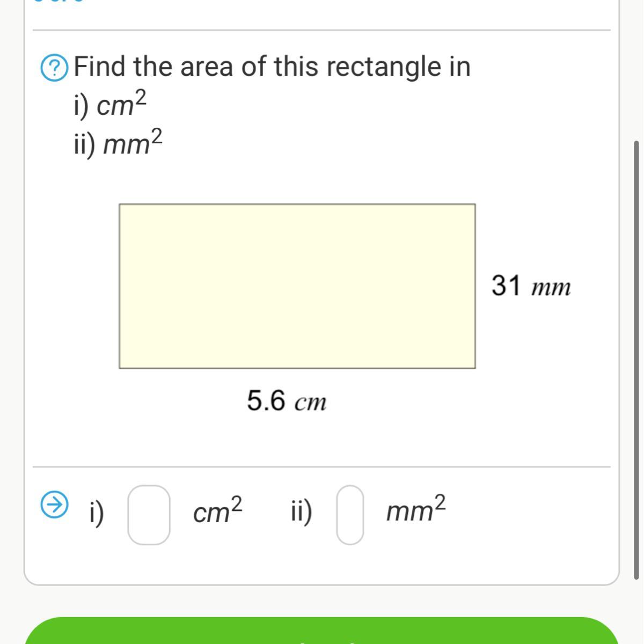644x644 pixels.
Task: Click the blue right-arrow answer icon
Action: coord(54,504)
